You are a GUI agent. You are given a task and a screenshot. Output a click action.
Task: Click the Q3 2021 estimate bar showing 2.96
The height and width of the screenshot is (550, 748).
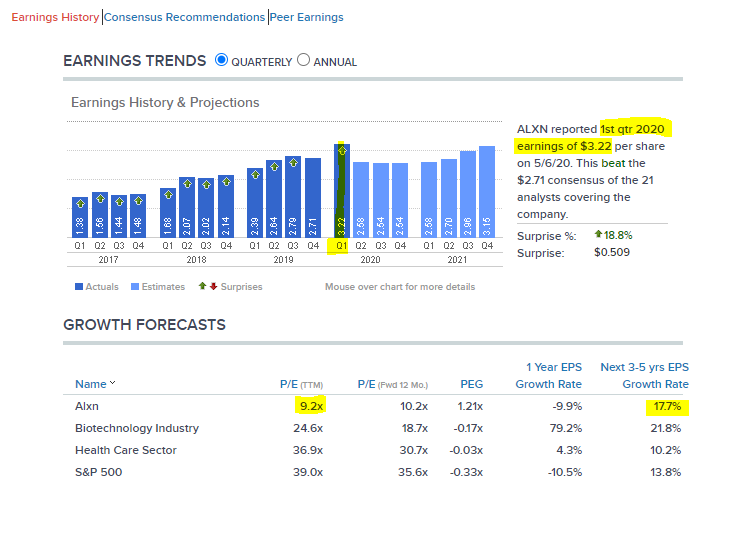tap(468, 194)
